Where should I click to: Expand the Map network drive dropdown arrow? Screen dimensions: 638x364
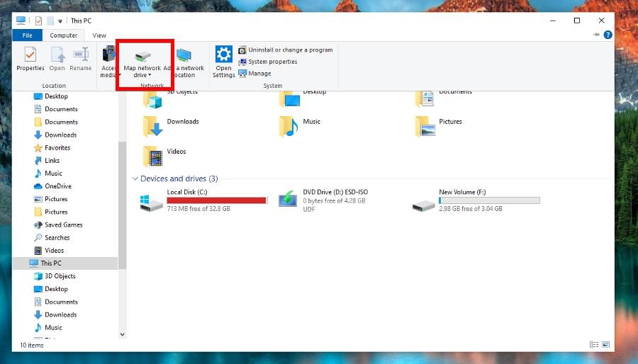pos(150,75)
